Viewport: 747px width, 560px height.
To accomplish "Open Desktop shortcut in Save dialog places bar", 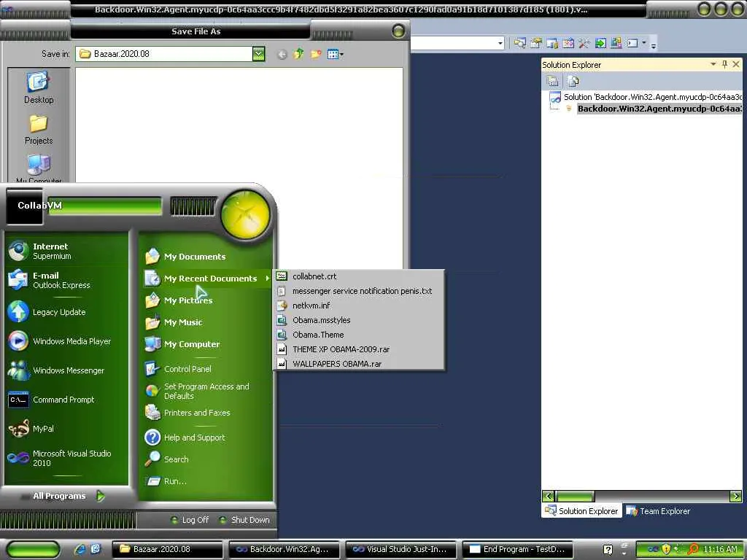I will (39, 87).
